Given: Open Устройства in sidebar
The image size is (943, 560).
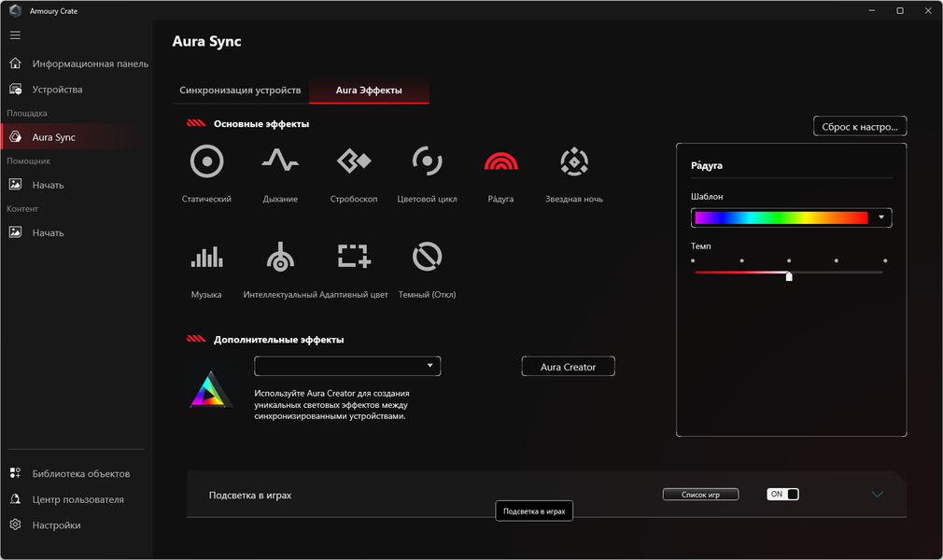Looking at the screenshot, I should (57, 90).
